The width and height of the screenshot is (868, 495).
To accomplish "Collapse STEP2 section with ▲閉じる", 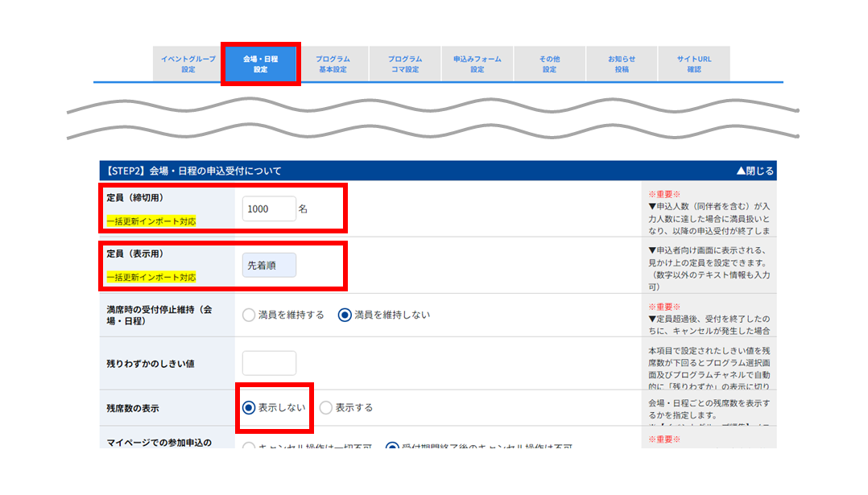I will click(x=755, y=171).
